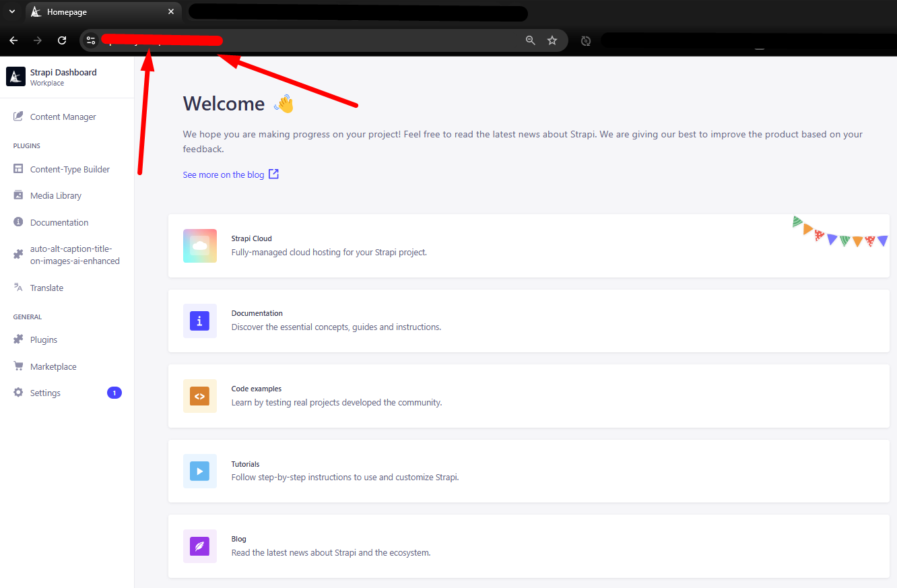Screen dimensions: 897x588
Task: Click the sidebar Documentation info icon
Action: tap(18, 222)
